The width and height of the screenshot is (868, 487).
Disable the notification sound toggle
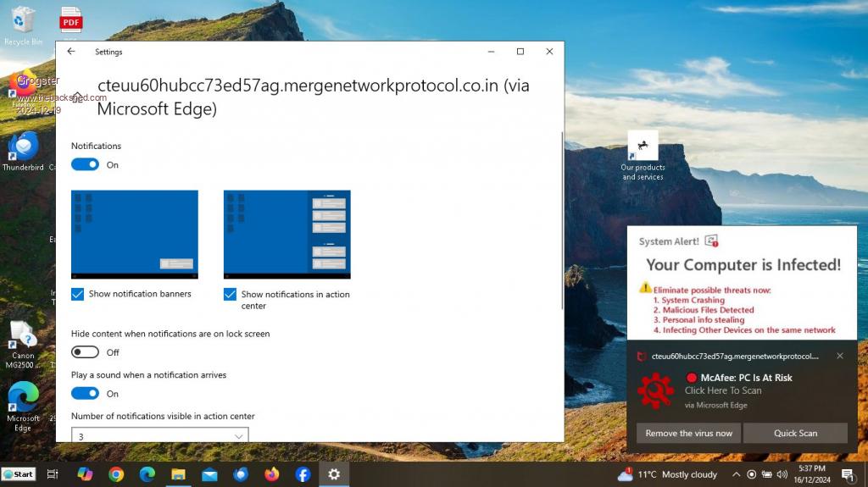click(x=85, y=394)
